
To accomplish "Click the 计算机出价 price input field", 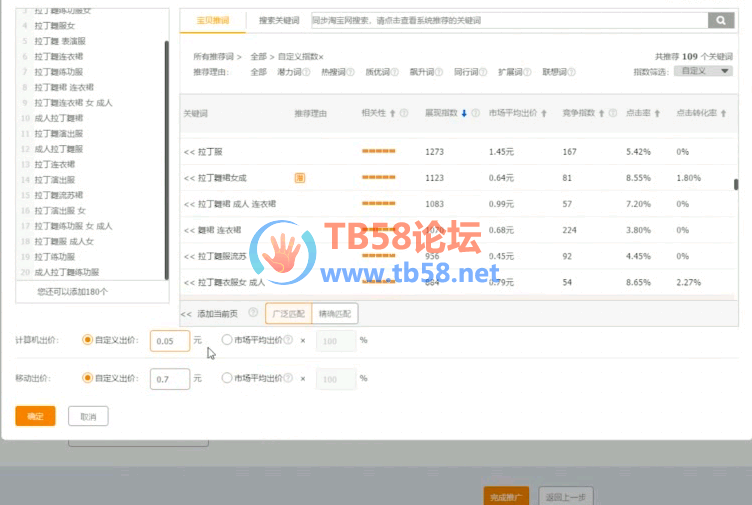I will point(169,341).
